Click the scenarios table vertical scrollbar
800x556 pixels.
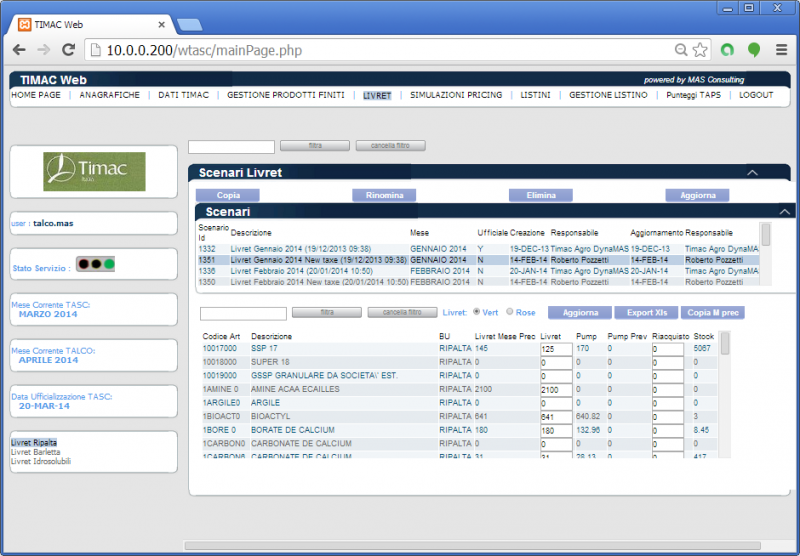point(766,235)
